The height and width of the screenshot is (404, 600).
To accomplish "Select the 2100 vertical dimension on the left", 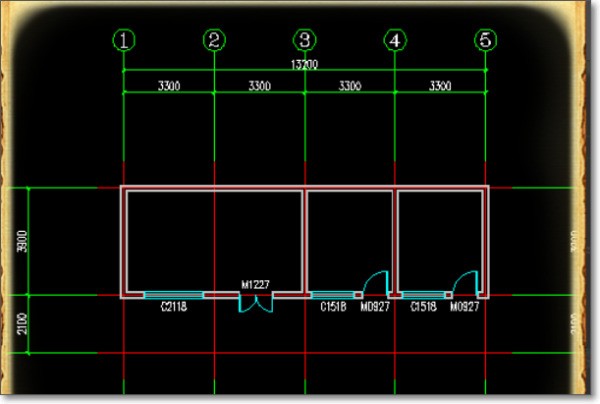I will (x=23, y=324).
